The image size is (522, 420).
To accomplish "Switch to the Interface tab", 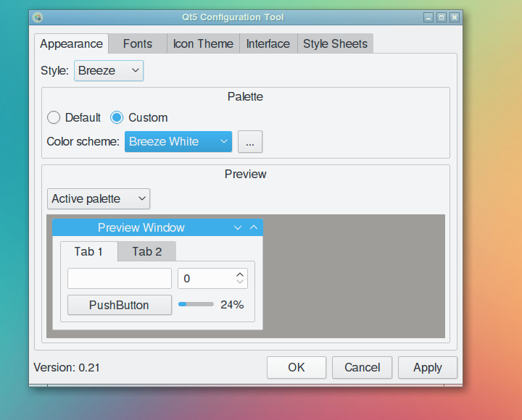I will (268, 44).
